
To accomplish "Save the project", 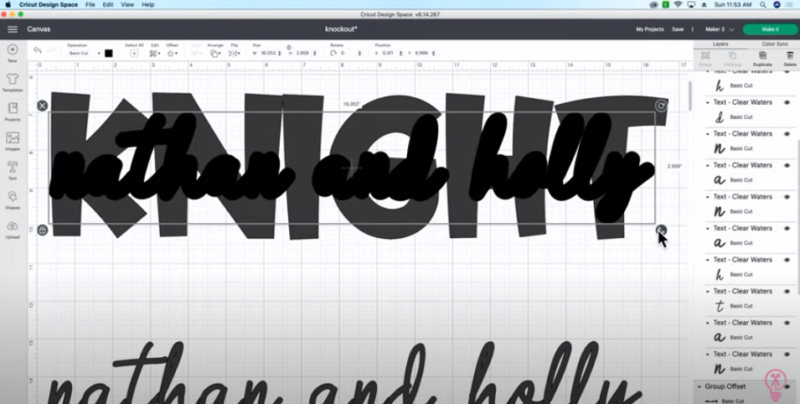I will [678, 30].
